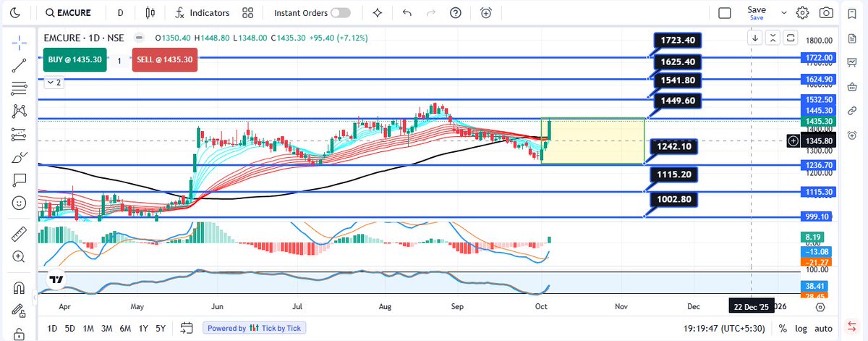Viewport: 868px width, 341px height.
Task: Select the zoom in tool
Action: point(20,256)
